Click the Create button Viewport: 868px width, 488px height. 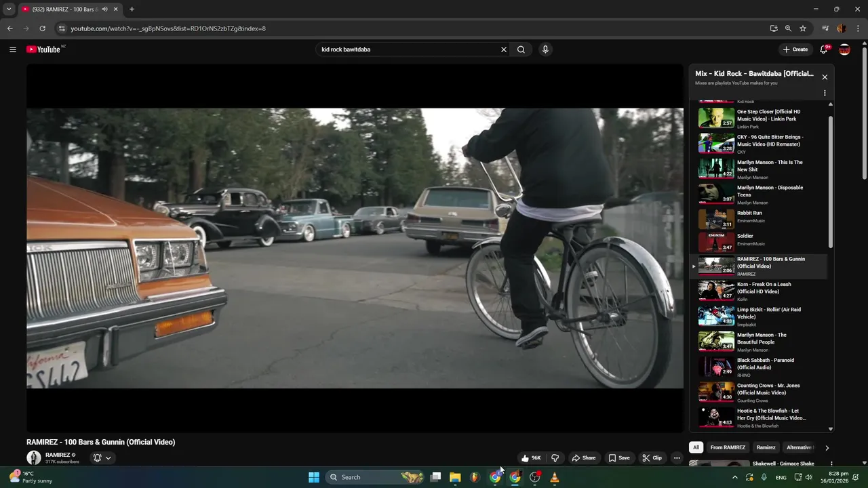[x=795, y=49]
